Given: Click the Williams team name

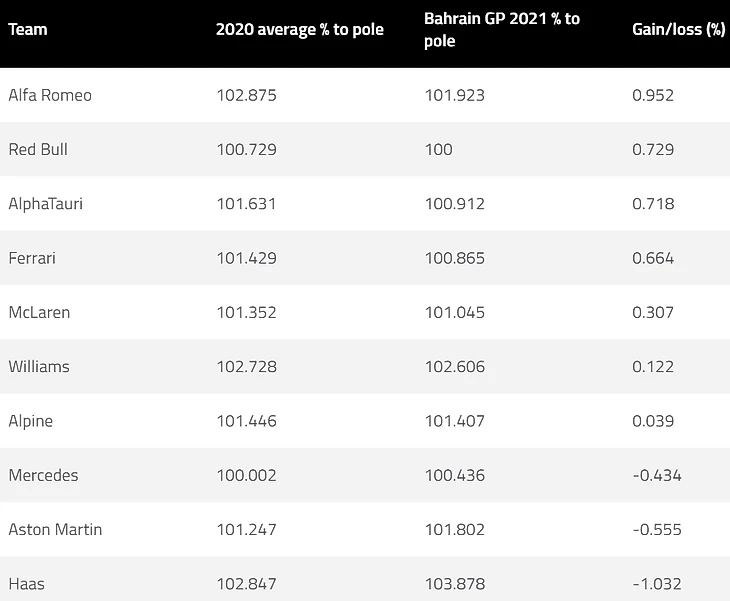Looking at the screenshot, I should [39, 367].
